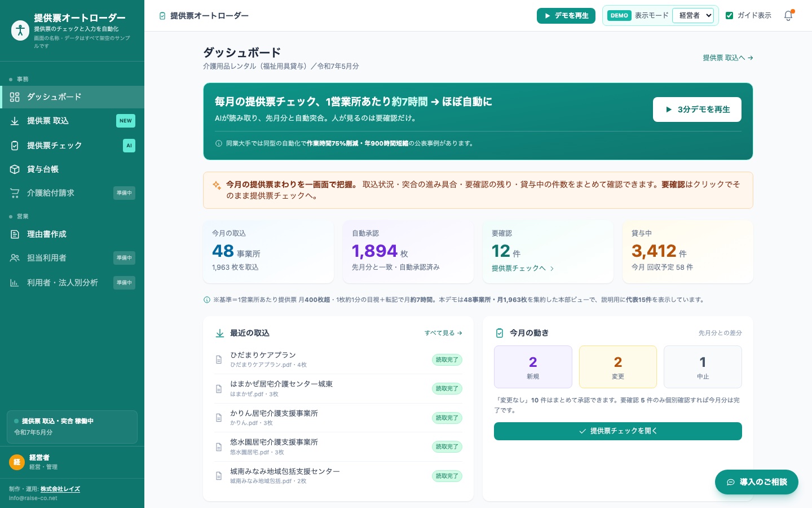
Task: Open the 表示モード 経営者 dropdown
Action: point(693,16)
